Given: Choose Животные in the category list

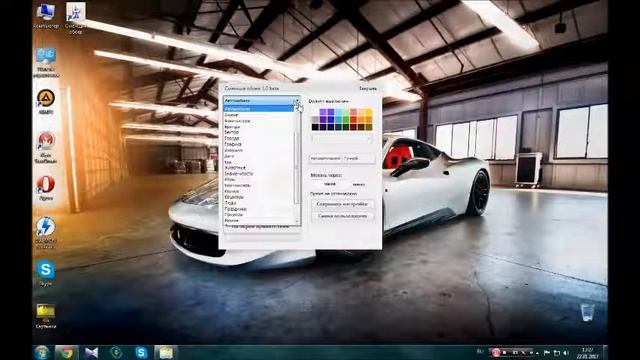Looking at the screenshot, I should [258, 168].
